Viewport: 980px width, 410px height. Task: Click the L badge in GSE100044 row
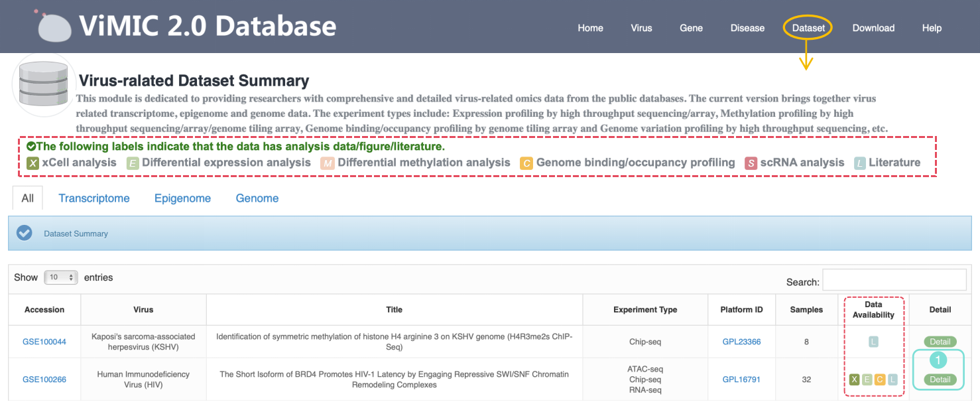pyautogui.click(x=873, y=342)
